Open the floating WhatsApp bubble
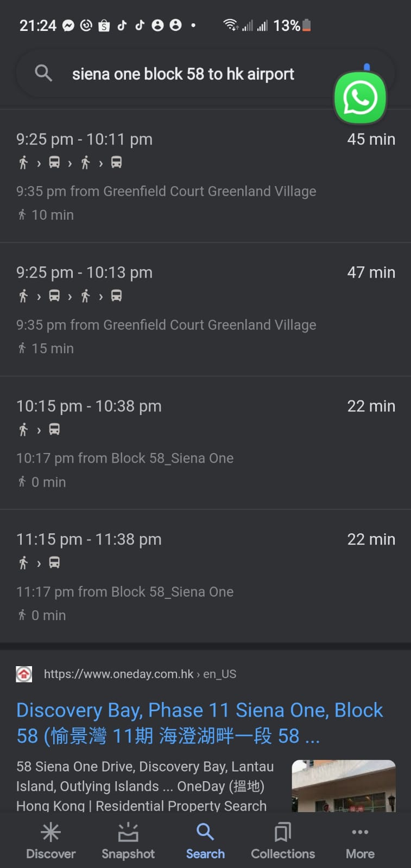This screenshot has height=868, width=411. point(360,98)
